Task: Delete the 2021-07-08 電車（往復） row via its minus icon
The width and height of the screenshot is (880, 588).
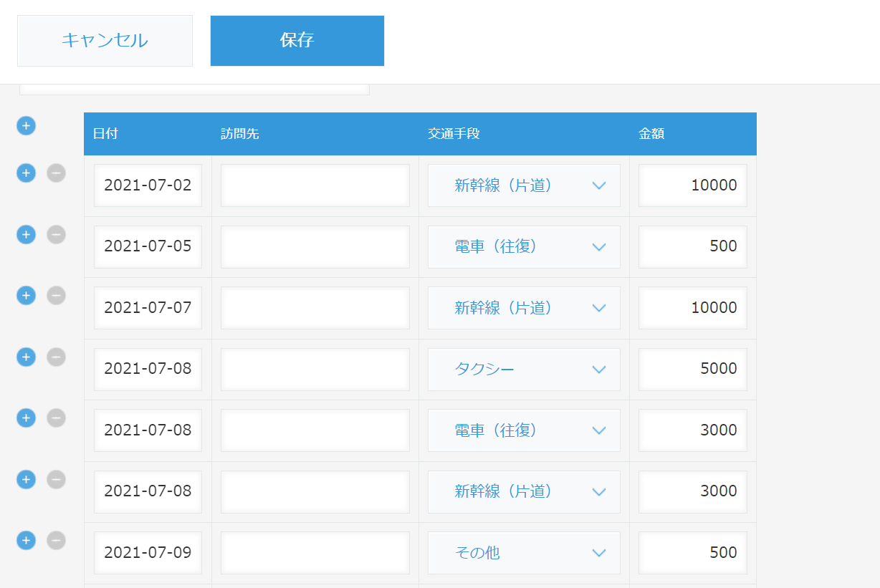Action: coord(56,418)
